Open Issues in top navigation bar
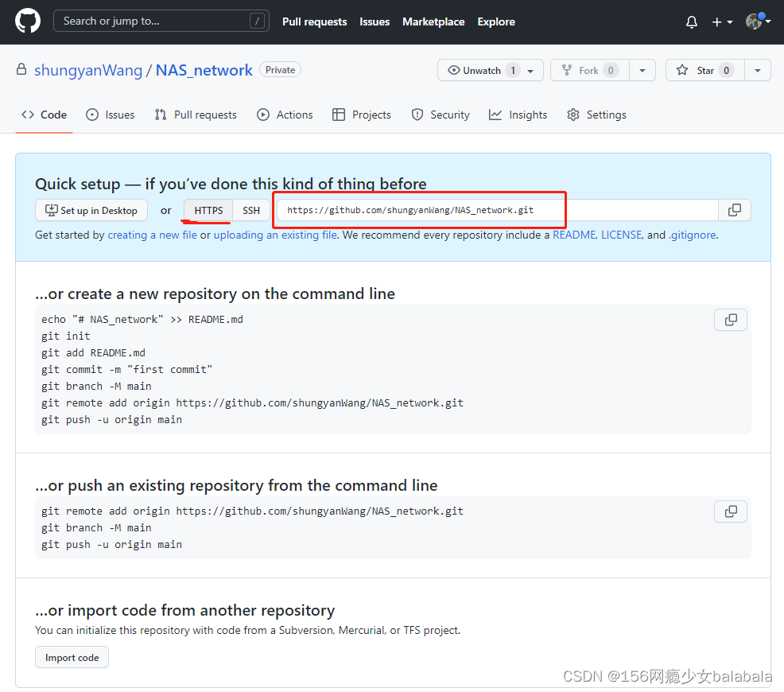This screenshot has width=784, height=692. tap(375, 22)
